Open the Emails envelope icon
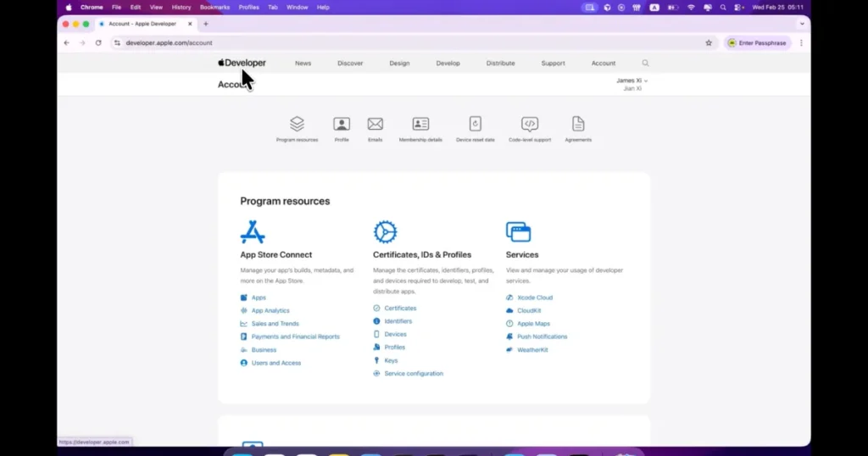The image size is (868, 456). (376, 124)
